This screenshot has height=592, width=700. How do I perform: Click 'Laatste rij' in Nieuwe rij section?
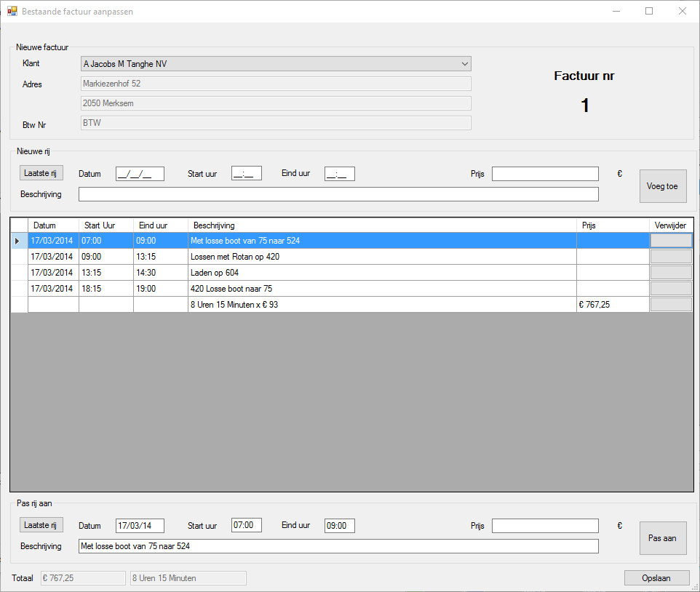pyautogui.click(x=41, y=173)
